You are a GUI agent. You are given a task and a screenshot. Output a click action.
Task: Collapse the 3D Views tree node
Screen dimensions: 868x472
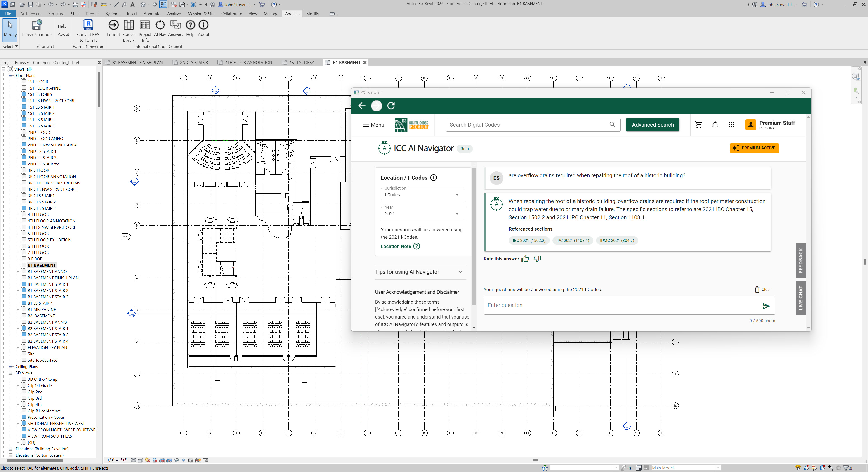pos(10,373)
